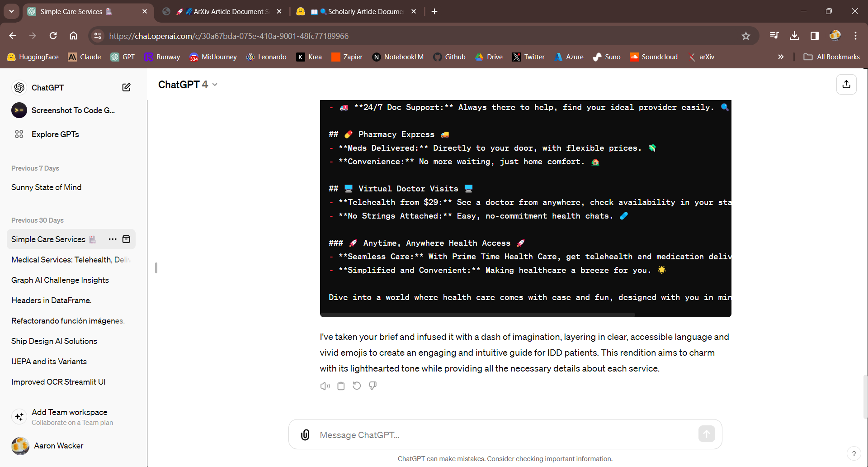Screen dimensions: 868x467
Task: Open the ChatGPT 4 model dropdown
Action: pyautogui.click(x=188, y=85)
